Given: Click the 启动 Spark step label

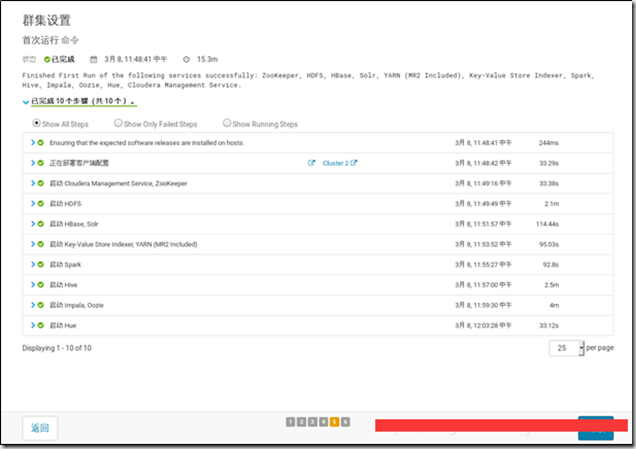Looking at the screenshot, I should click(x=65, y=264).
